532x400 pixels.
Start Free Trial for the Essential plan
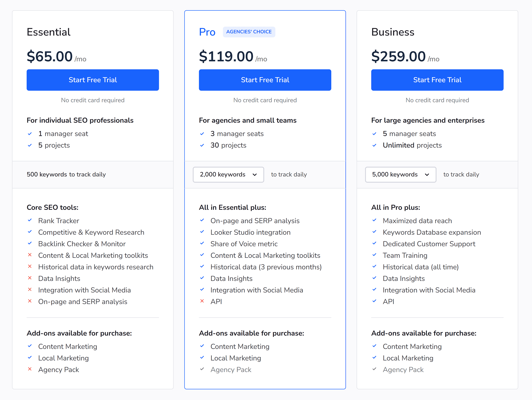point(93,80)
